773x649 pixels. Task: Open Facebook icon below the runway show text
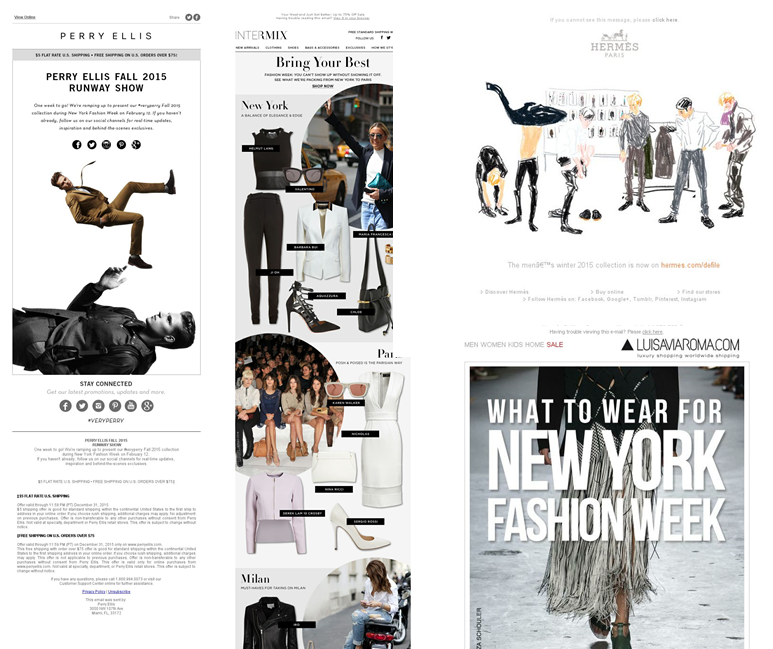(77, 144)
